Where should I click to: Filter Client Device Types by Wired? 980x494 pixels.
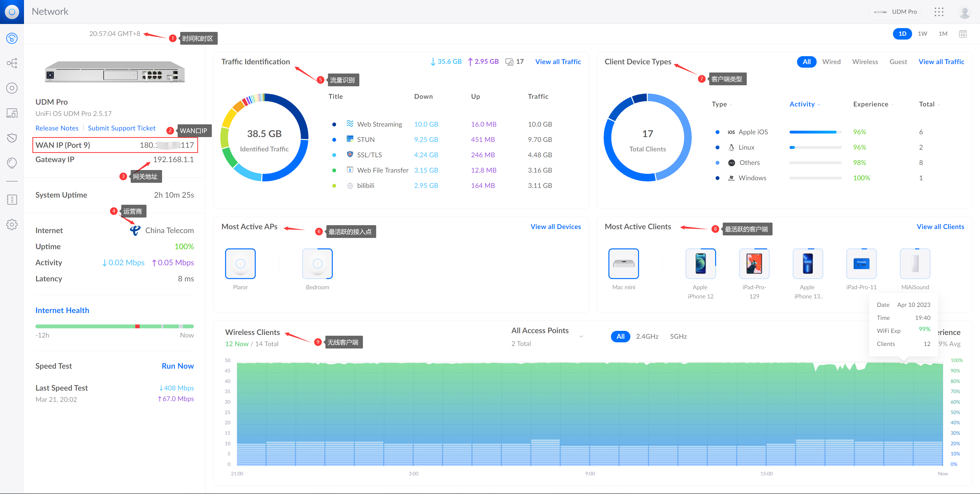(x=831, y=62)
